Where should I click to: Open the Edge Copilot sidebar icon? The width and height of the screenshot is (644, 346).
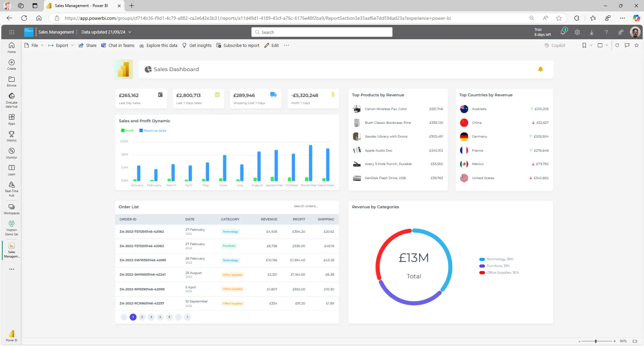[x=636, y=18]
